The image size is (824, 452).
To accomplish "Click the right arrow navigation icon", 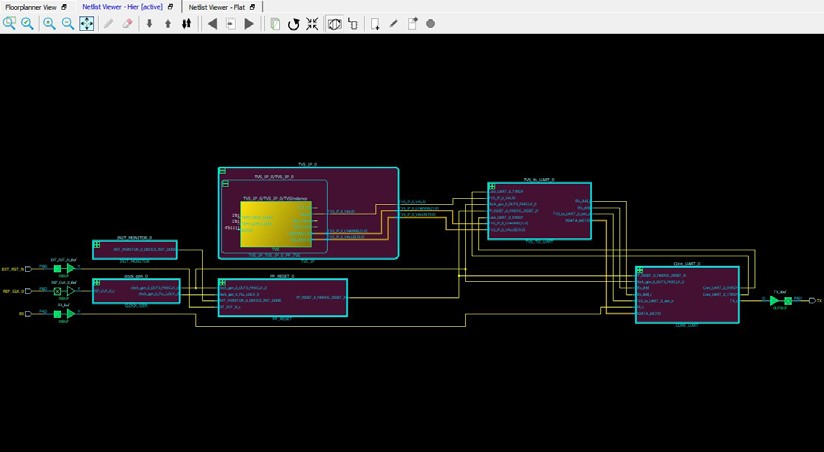I will 249,23.
